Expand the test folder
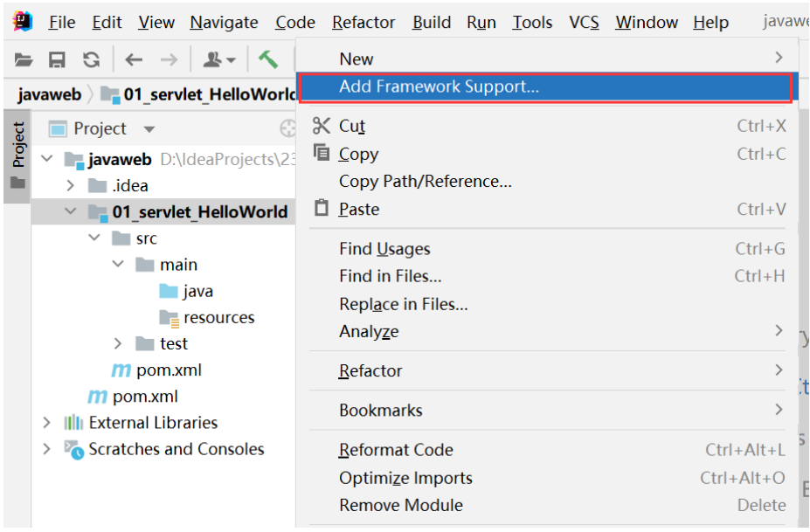The height and width of the screenshot is (532, 810). pos(118,343)
